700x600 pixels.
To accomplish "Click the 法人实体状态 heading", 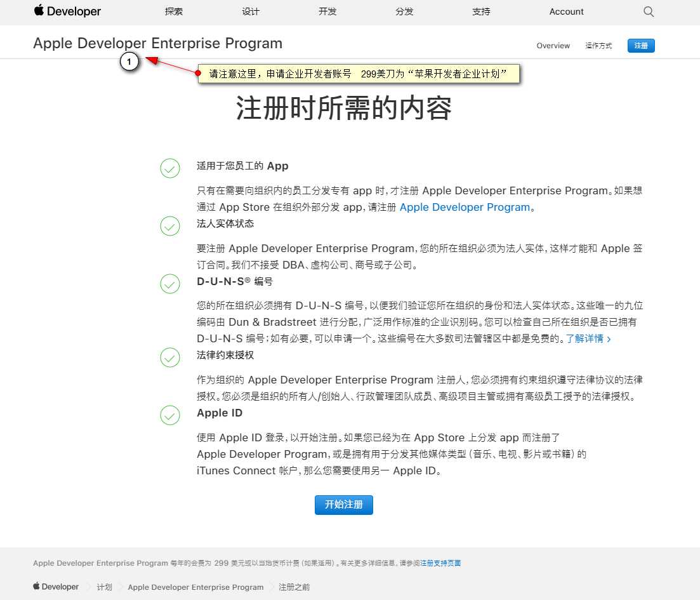I will point(225,223).
